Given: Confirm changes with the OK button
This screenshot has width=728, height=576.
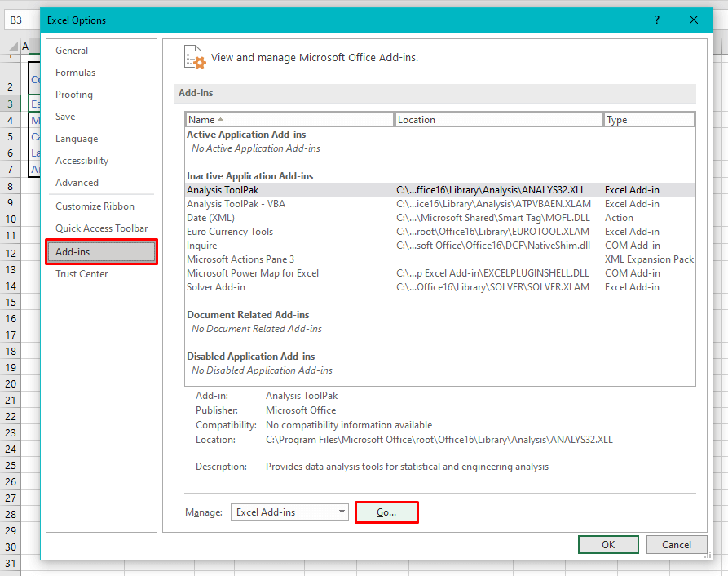Looking at the screenshot, I should tap(608, 544).
